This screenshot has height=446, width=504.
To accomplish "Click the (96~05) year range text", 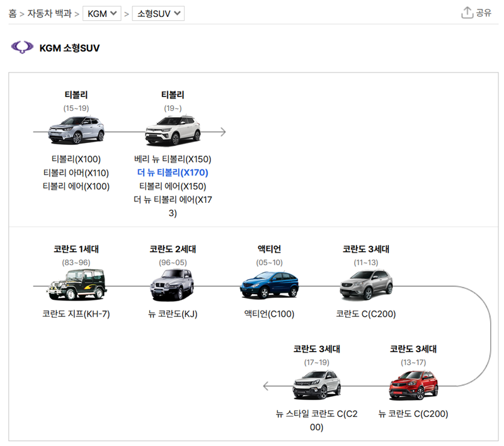I will [x=173, y=263].
